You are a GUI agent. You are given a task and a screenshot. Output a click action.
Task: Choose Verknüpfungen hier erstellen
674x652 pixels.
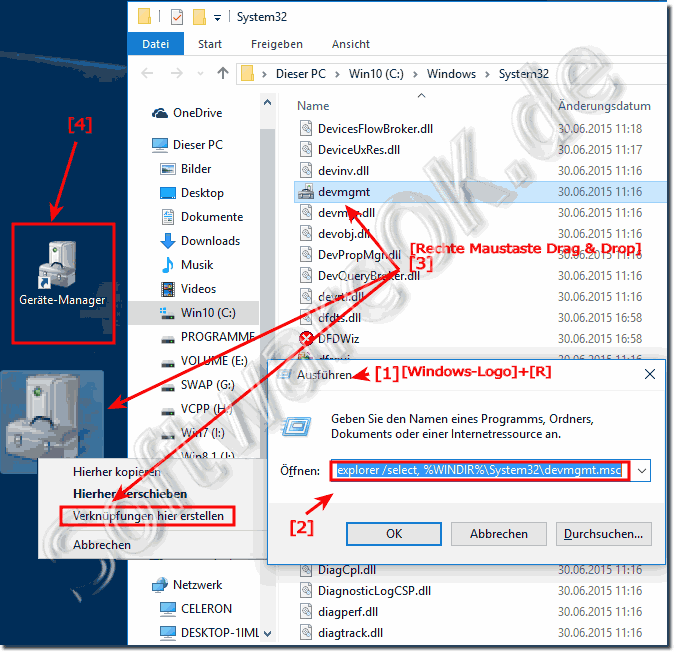pyautogui.click(x=148, y=516)
